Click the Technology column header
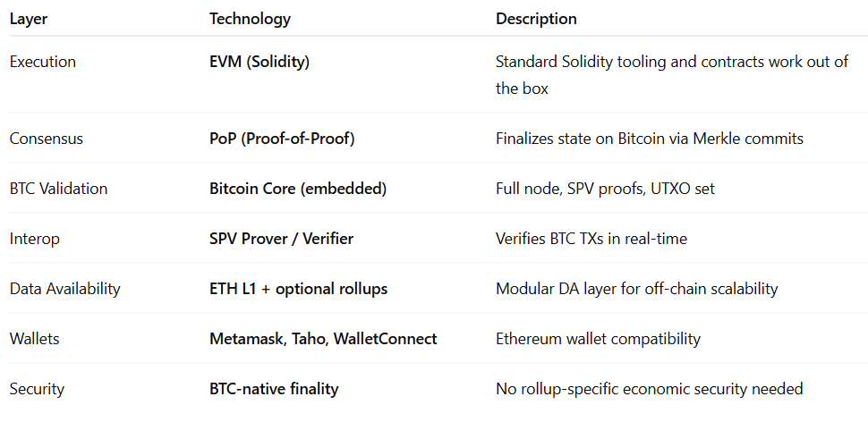 pyautogui.click(x=250, y=19)
